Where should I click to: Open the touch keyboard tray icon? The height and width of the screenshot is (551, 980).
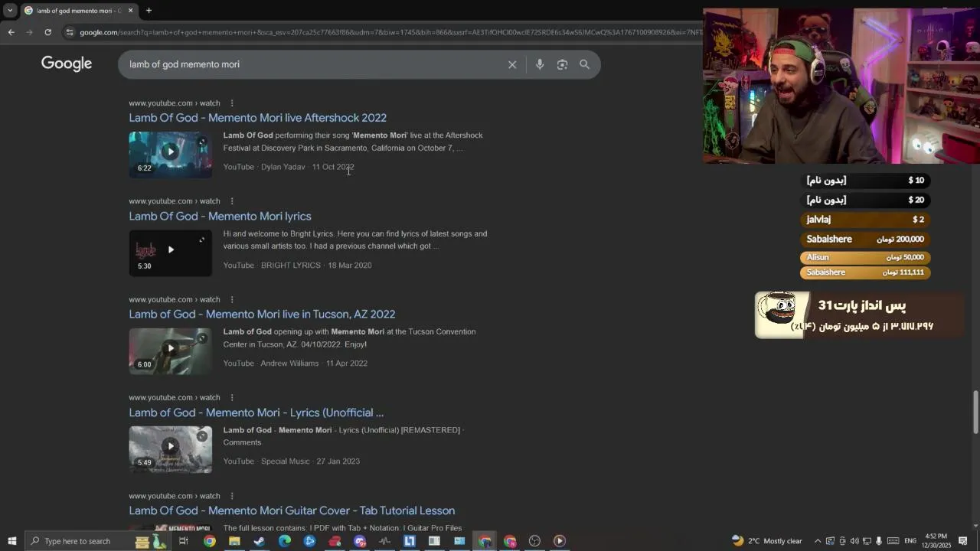click(893, 541)
